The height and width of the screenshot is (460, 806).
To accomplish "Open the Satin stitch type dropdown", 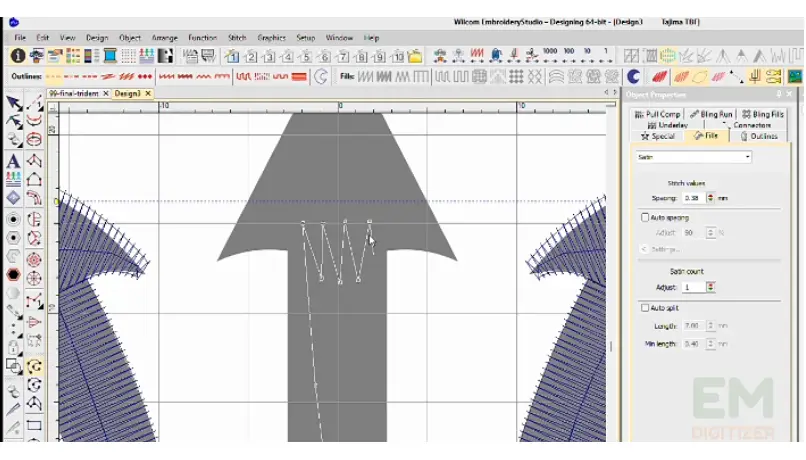I will click(x=693, y=157).
